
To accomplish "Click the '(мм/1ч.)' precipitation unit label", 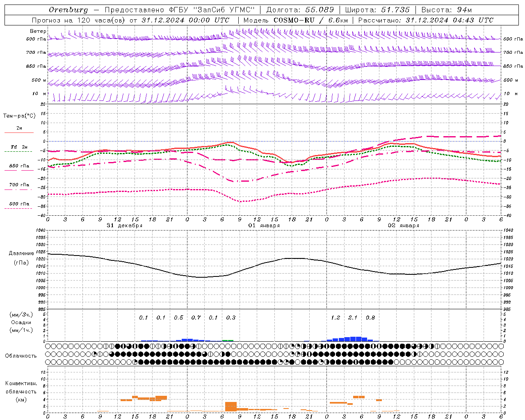I will (21, 330).
